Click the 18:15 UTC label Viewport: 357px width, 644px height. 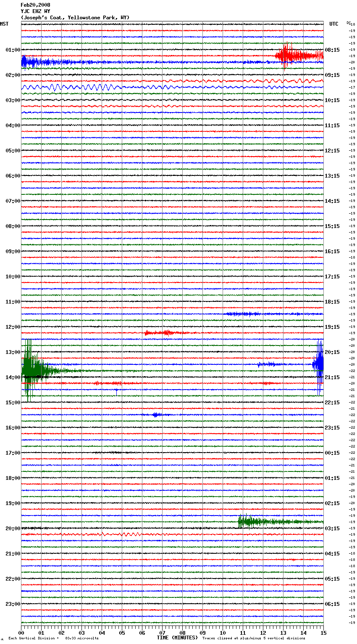[x=332, y=302]
